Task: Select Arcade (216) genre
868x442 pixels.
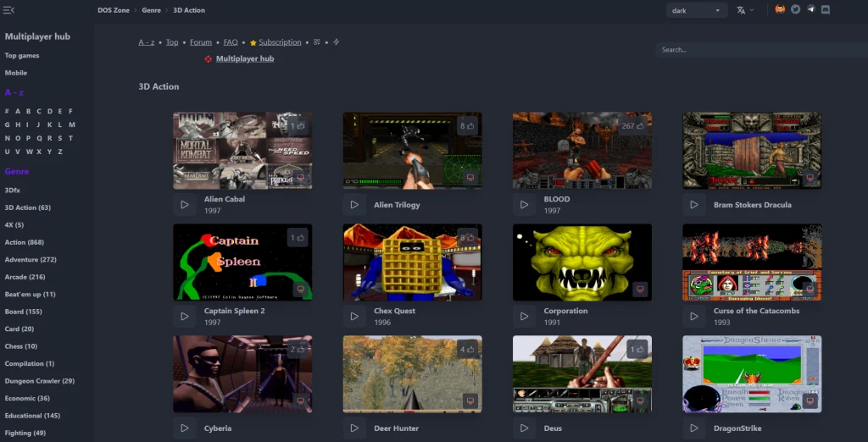Action: point(25,277)
